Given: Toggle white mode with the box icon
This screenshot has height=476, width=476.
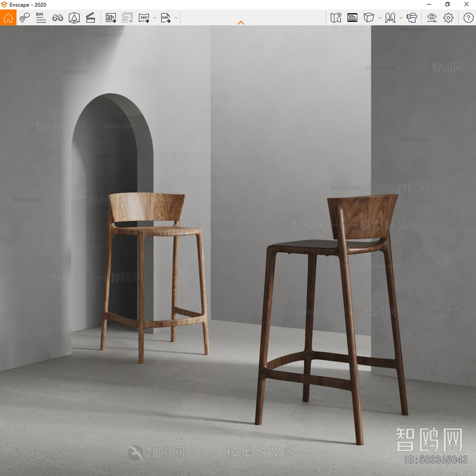Looking at the screenshot, I should 369,18.
